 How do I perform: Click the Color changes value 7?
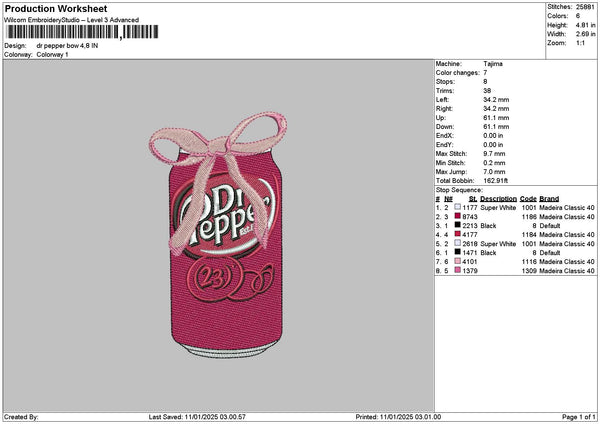click(x=485, y=73)
